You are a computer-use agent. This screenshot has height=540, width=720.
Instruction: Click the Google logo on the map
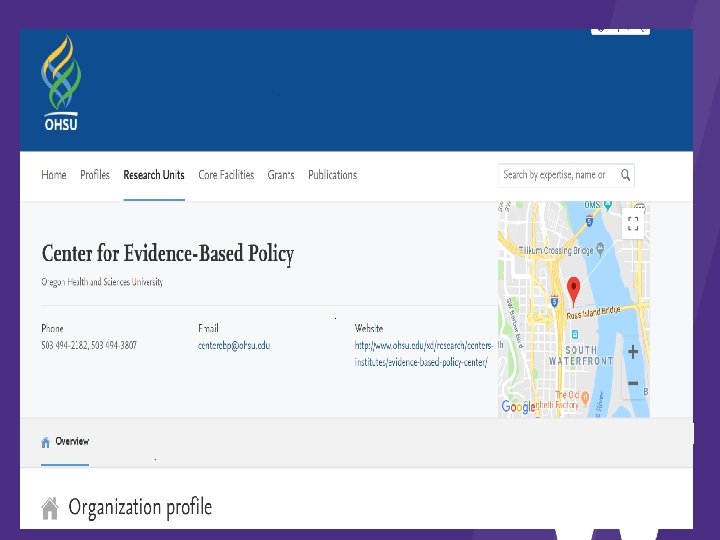(518, 406)
